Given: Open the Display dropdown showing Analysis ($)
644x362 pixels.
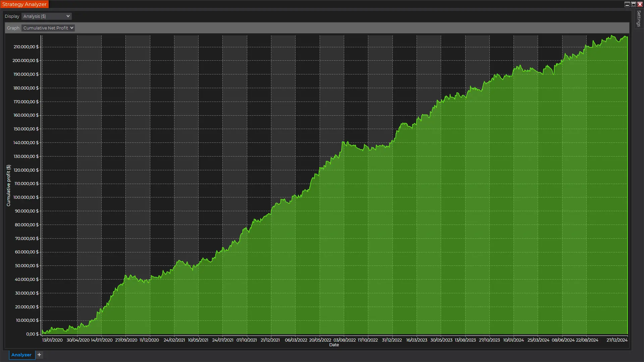Looking at the screenshot, I should tap(46, 16).
